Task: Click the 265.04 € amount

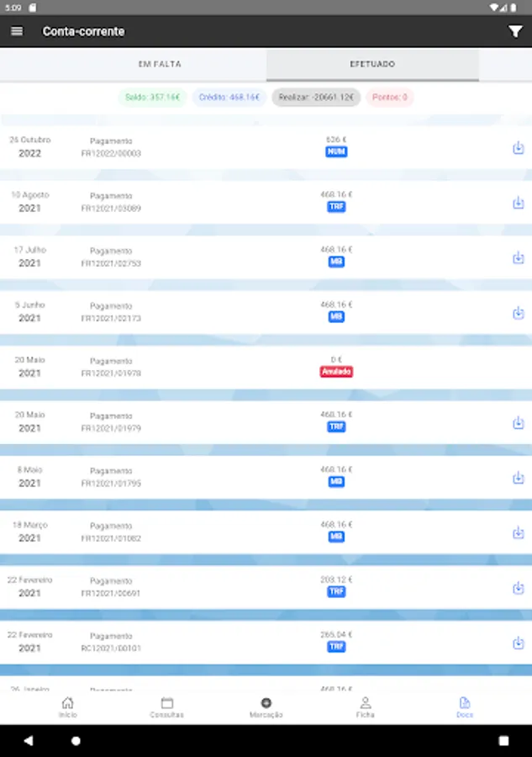Action: pyautogui.click(x=336, y=634)
